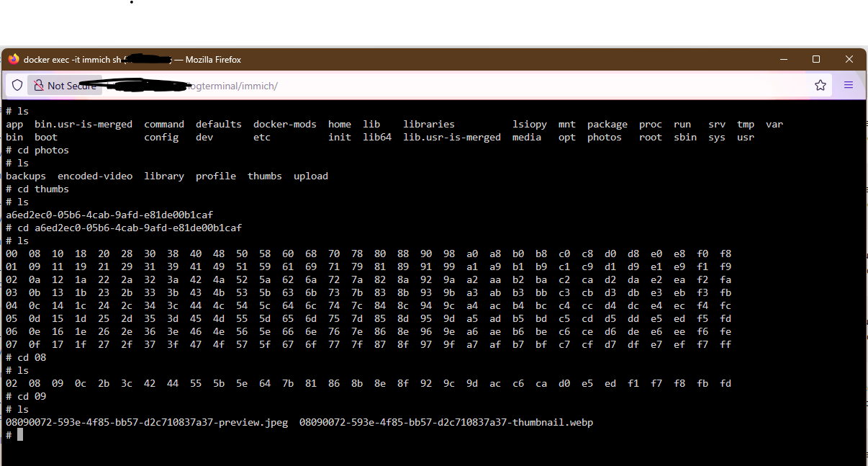This screenshot has width=868, height=466.
Task: Click the 'docker-mods' entry in listing
Action: point(285,125)
